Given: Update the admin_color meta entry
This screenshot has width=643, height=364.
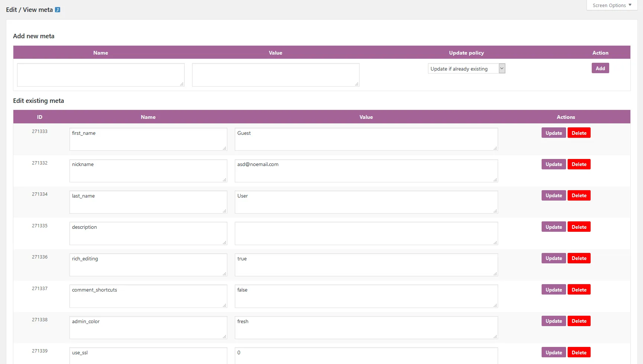Looking at the screenshot, I should 553,321.
